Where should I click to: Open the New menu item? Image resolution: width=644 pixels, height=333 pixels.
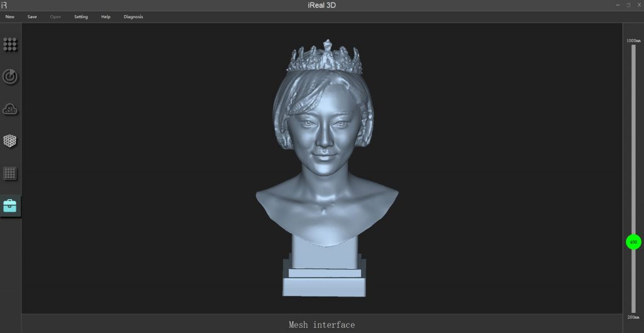(10, 17)
